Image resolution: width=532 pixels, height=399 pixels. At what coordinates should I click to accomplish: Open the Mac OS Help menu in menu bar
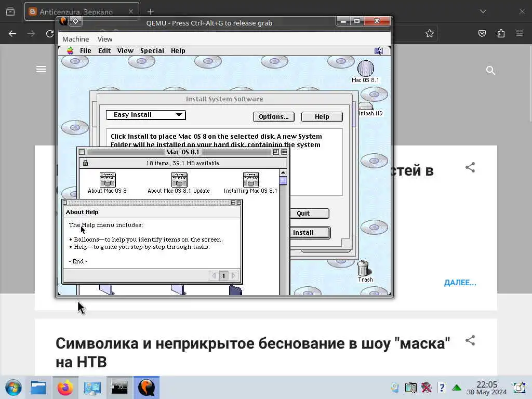178,51
